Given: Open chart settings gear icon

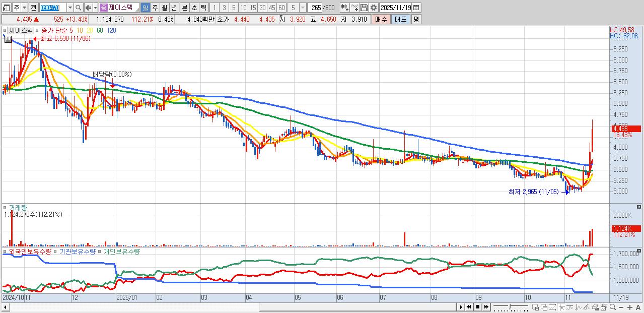Looking at the screenshot, I should point(373,8).
